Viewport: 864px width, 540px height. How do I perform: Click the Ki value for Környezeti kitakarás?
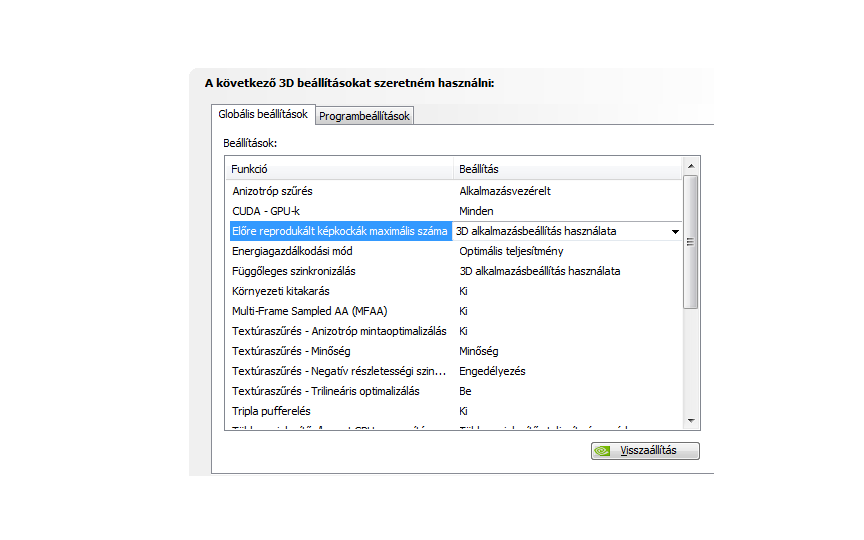click(x=463, y=291)
